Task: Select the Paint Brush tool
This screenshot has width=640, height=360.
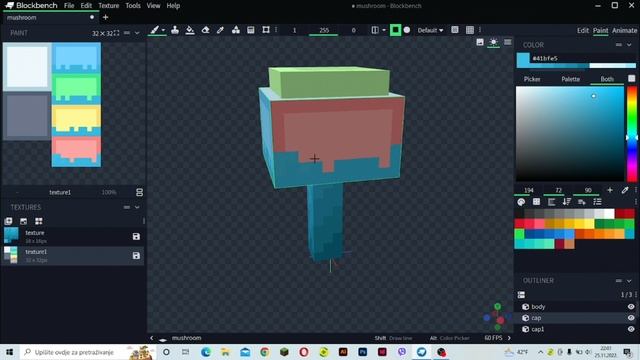Action: (x=154, y=30)
